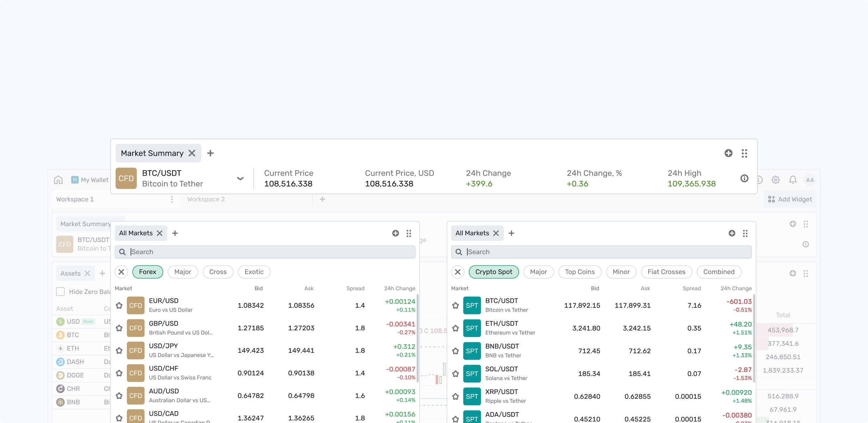Favorite EUR/USD with star icon

119,305
